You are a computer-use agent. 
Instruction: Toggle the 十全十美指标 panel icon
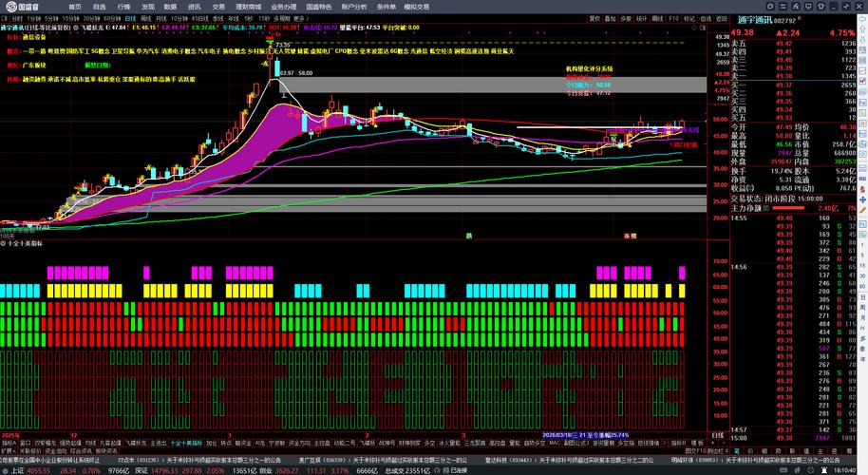click(x=3, y=243)
